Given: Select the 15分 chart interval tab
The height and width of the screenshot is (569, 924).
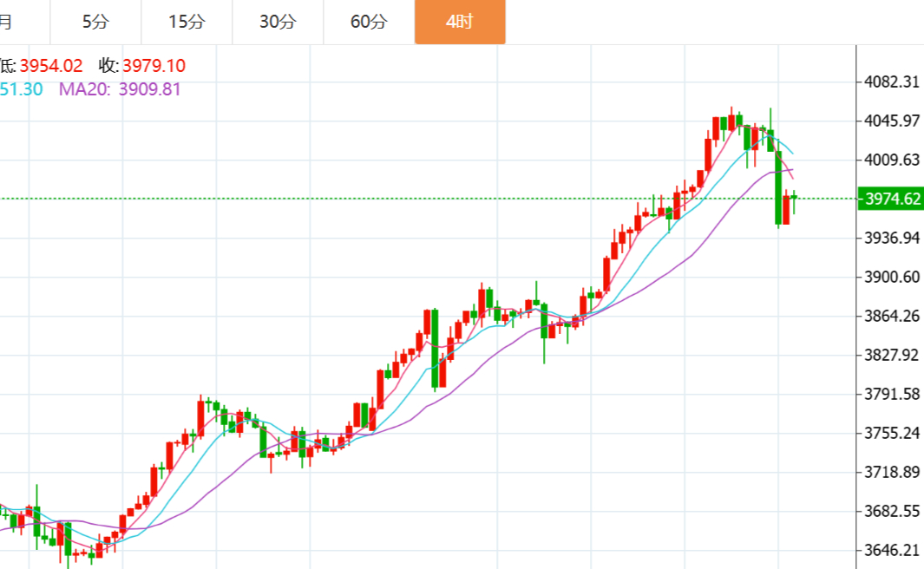Looking at the screenshot, I should (x=187, y=22).
